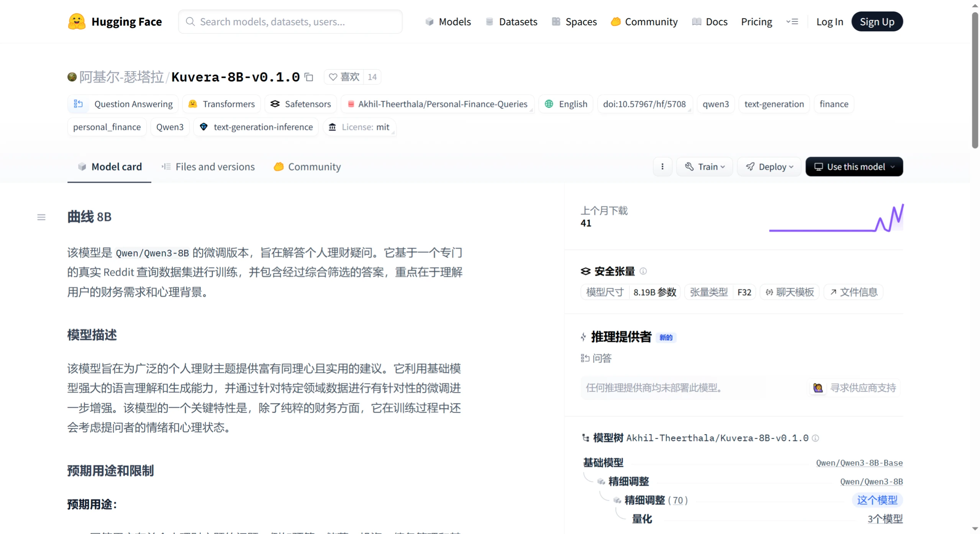
Task: Click the heart like icon
Action: 333,77
